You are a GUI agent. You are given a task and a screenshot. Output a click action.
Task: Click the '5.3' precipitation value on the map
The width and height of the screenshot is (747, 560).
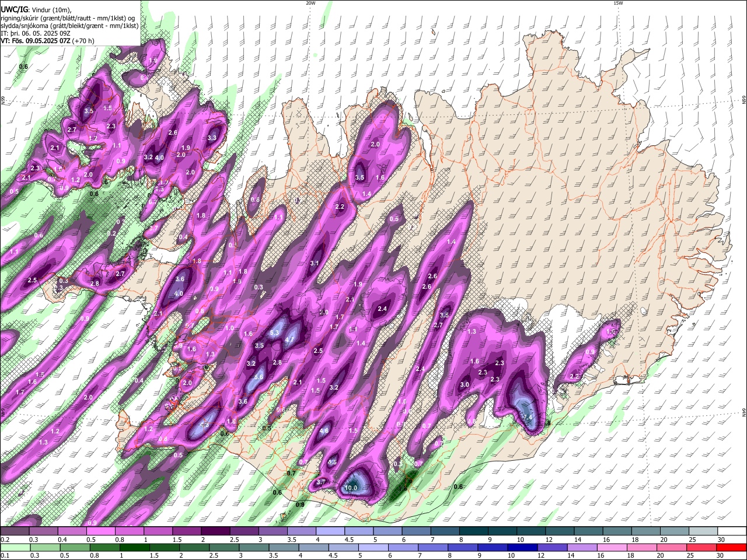click(x=275, y=333)
